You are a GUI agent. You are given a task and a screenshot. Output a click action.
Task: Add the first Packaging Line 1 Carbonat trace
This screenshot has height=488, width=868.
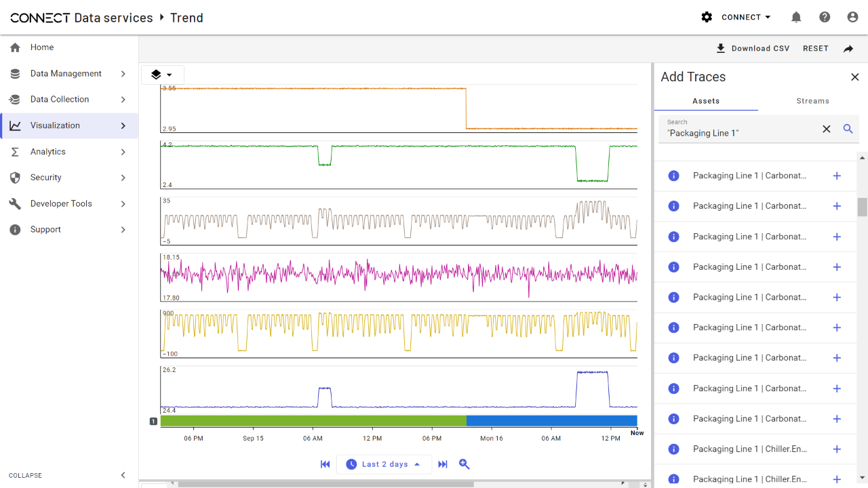837,176
